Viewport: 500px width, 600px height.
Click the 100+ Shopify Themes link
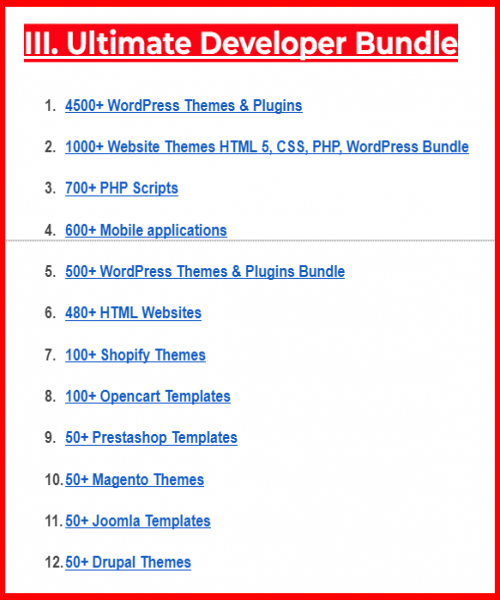(x=135, y=355)
